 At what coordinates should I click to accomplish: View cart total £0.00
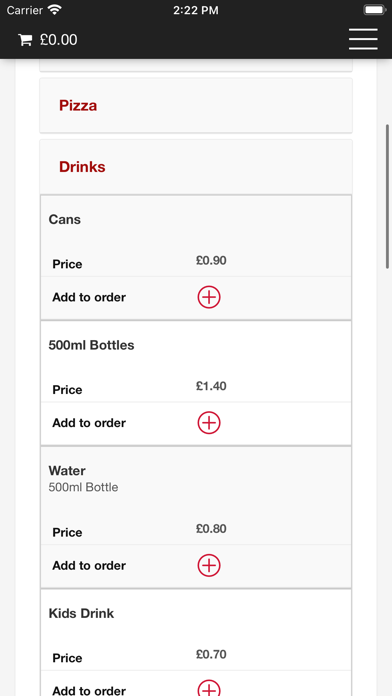[58, 40]
